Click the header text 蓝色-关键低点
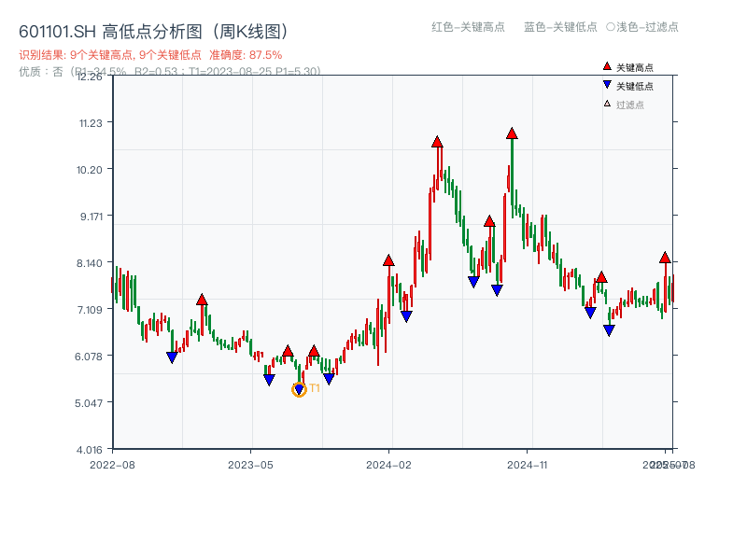Viewport: 747px width, 560px height. (x=560, y=27)
